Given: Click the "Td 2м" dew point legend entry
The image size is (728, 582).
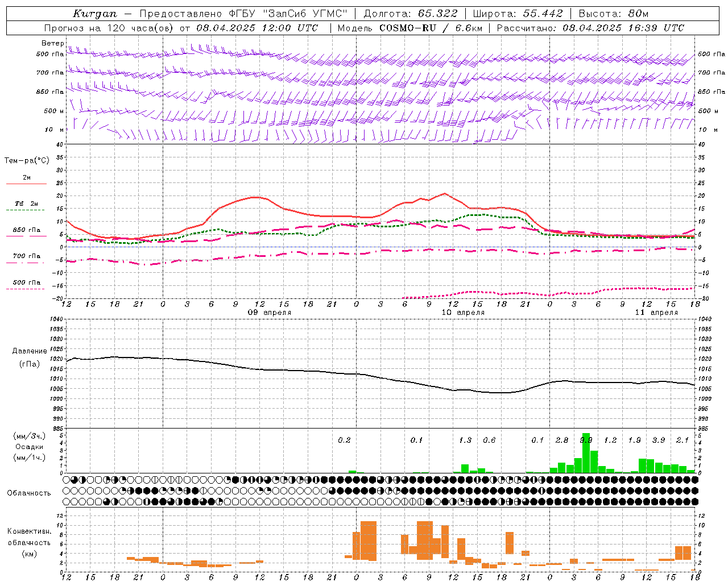Looking at the screenshot, I should [x=27, y=203].
